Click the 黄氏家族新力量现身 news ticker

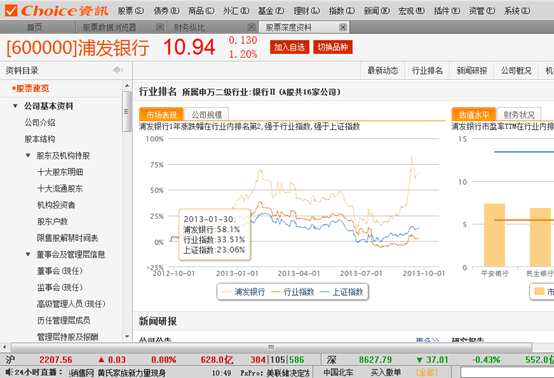point(131,373)
